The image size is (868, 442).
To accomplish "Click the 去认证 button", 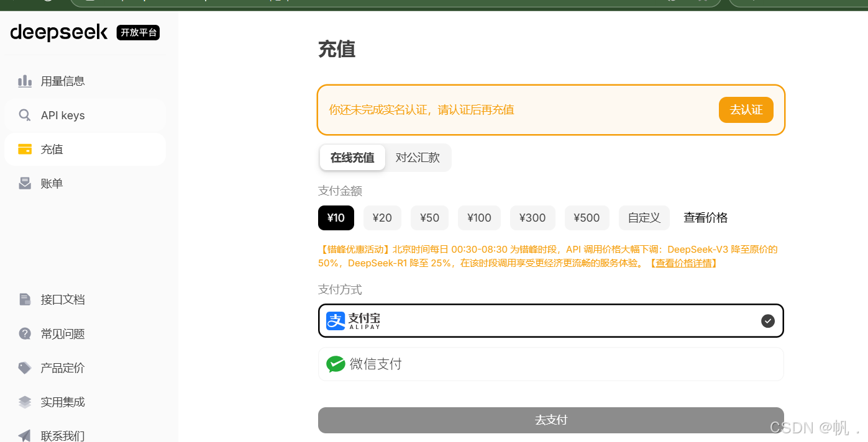I will 746,110.
